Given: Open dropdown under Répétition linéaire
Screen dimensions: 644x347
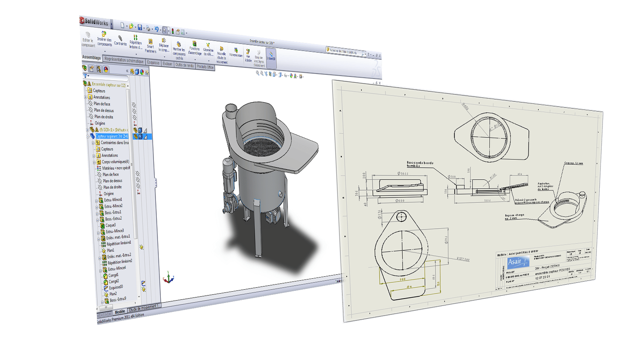Looking at the screenshot, I should coord(136,53).
